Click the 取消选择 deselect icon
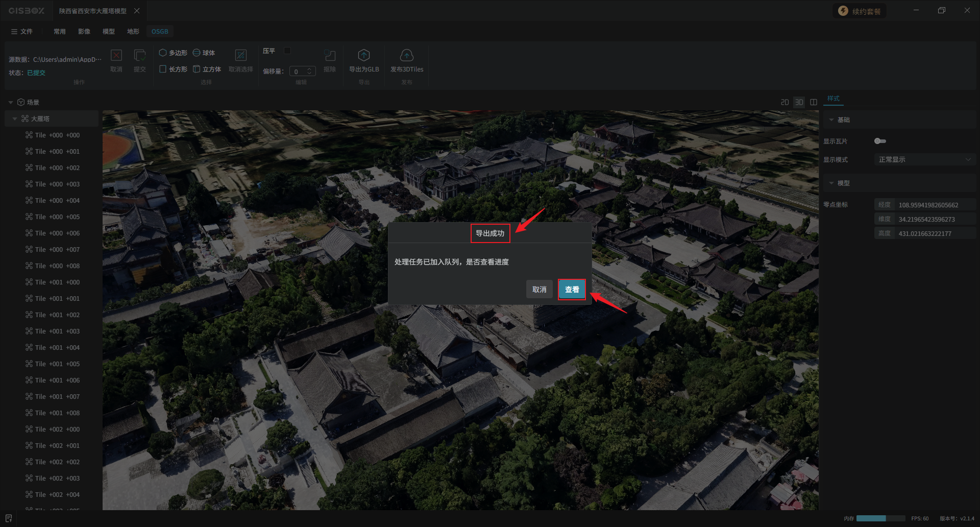 (240, 55)
